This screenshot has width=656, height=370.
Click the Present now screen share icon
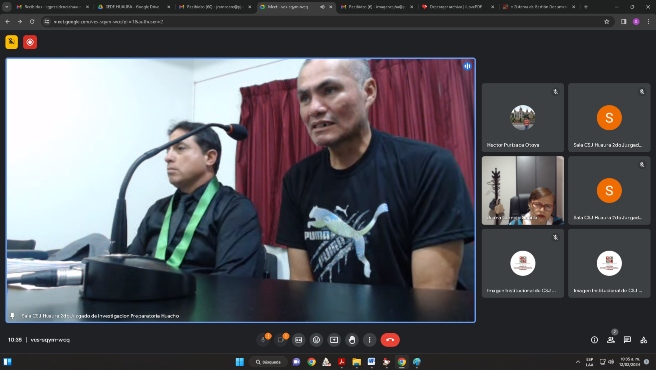point(334,340)
